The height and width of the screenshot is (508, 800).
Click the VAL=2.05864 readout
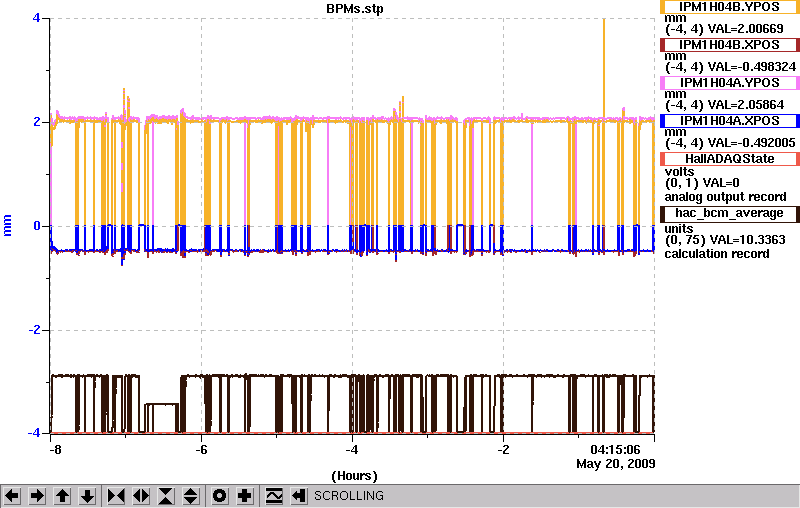[x=745, y=105]
